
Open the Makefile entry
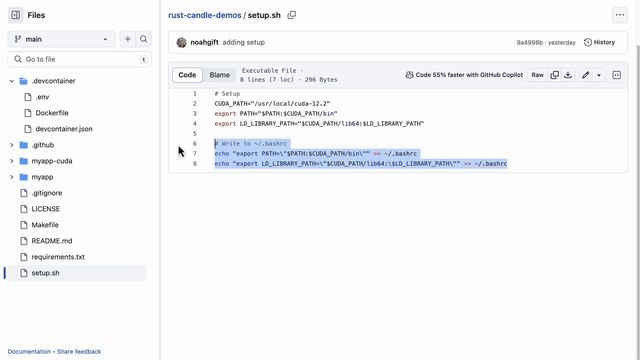tap(45, 225)
